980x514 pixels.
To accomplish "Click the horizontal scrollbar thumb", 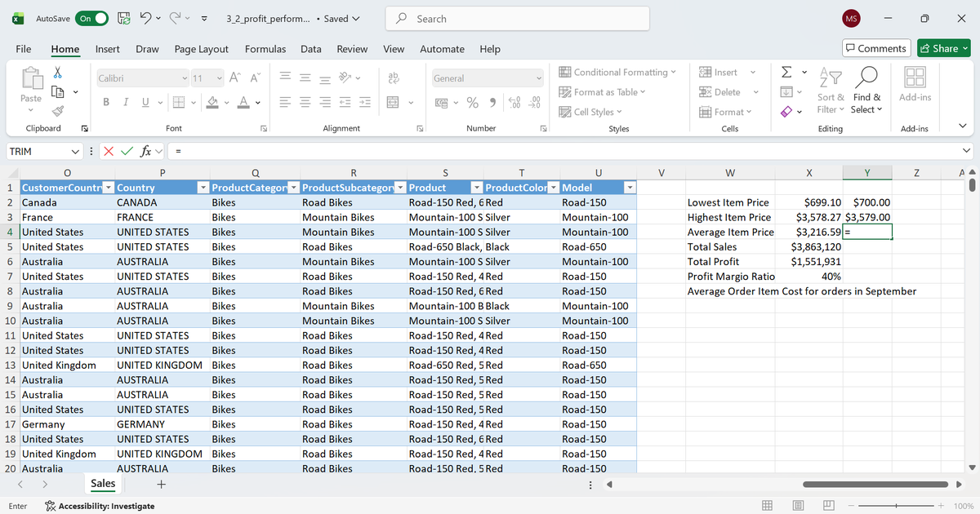I will point(874,485).
